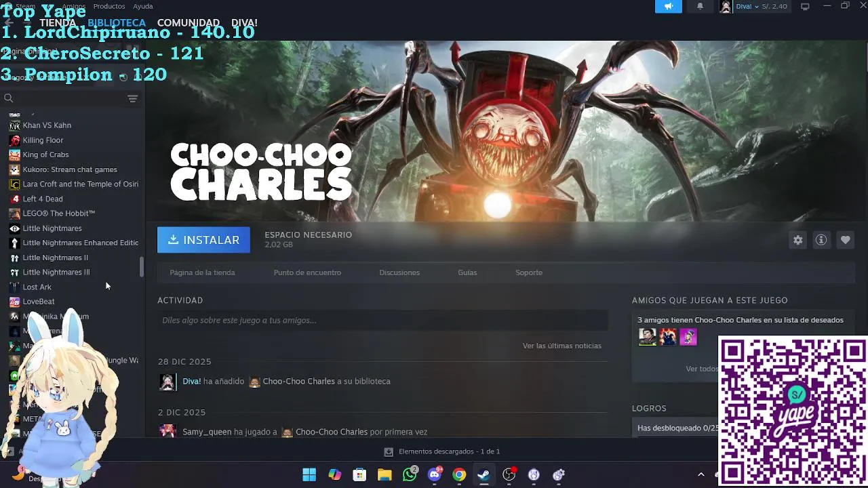The image size is (868, 488).
Task: Click the Lost Ark game icon
Action: click(x=14, y=287)
